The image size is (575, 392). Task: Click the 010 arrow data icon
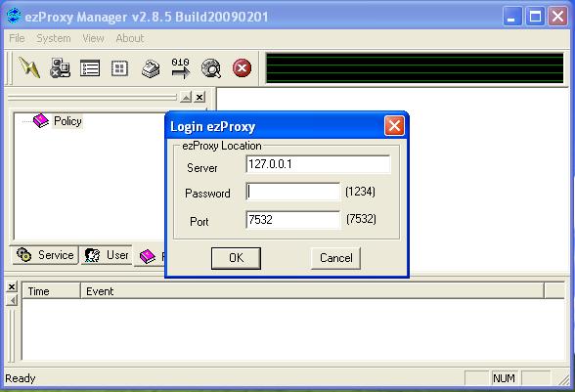click(x=180, y=68)
